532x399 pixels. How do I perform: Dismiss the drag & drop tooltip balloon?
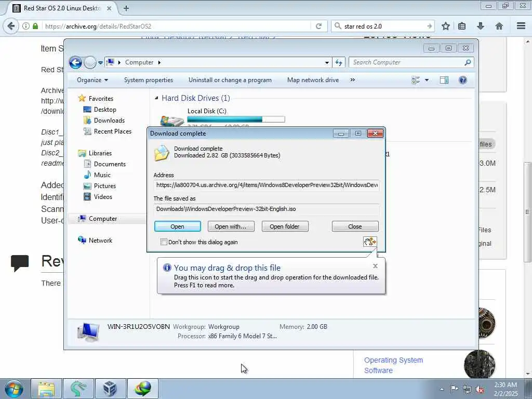click(x=375, y=266)
